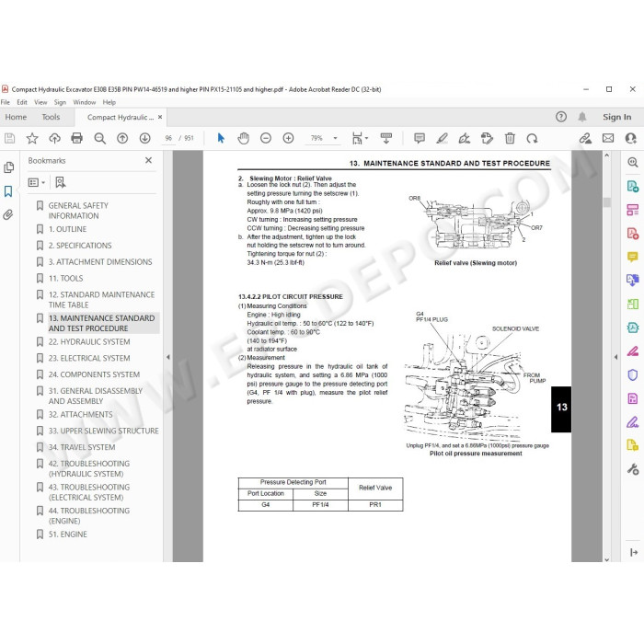Open the page thumbnails panel
This screenshot has height=644, width=644.
coord(8,167)
